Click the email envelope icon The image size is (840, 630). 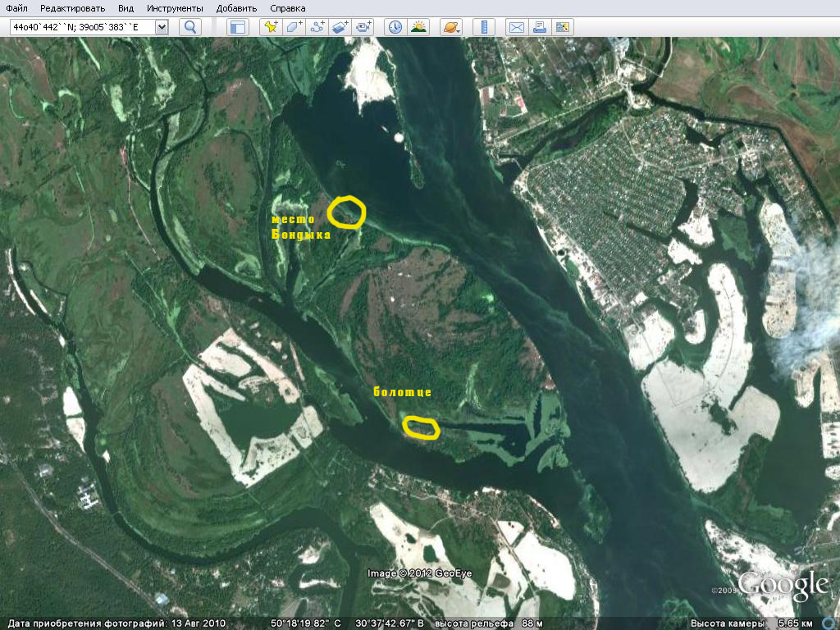(516, 27)
